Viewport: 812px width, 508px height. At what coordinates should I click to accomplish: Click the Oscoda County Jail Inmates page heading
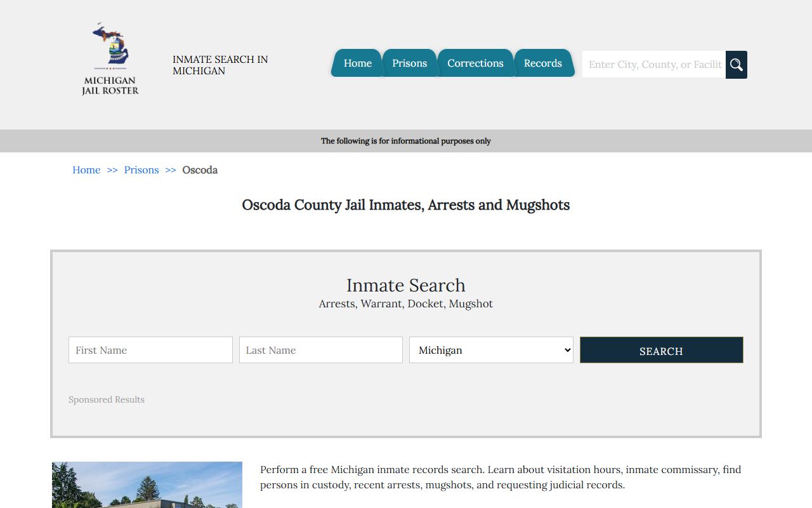tap(406, 205)
